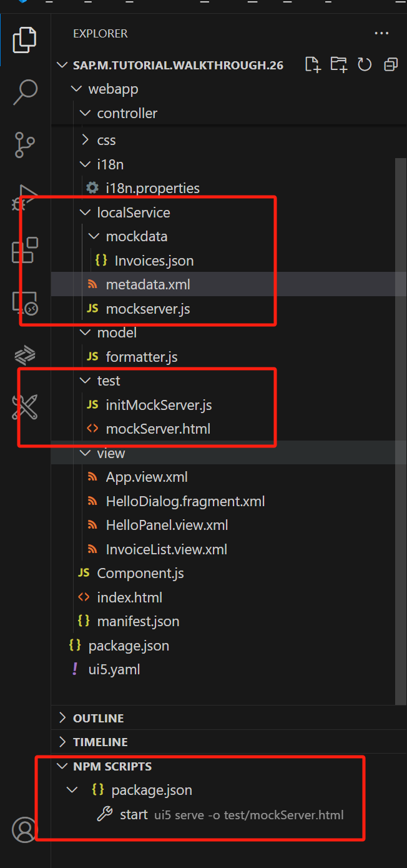Refresh the Explorer file tree
Screen dimensions: 407x868
click(365, 64)
